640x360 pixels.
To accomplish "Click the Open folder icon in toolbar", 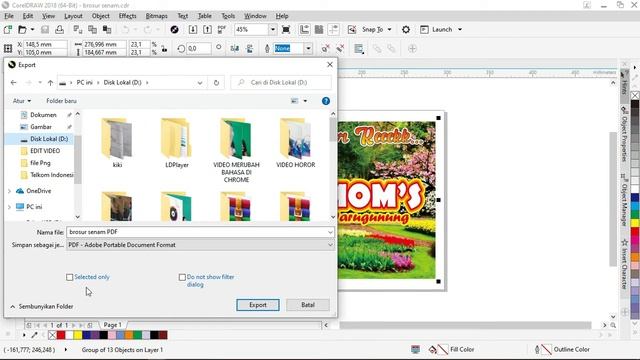I will coord(22,29).
